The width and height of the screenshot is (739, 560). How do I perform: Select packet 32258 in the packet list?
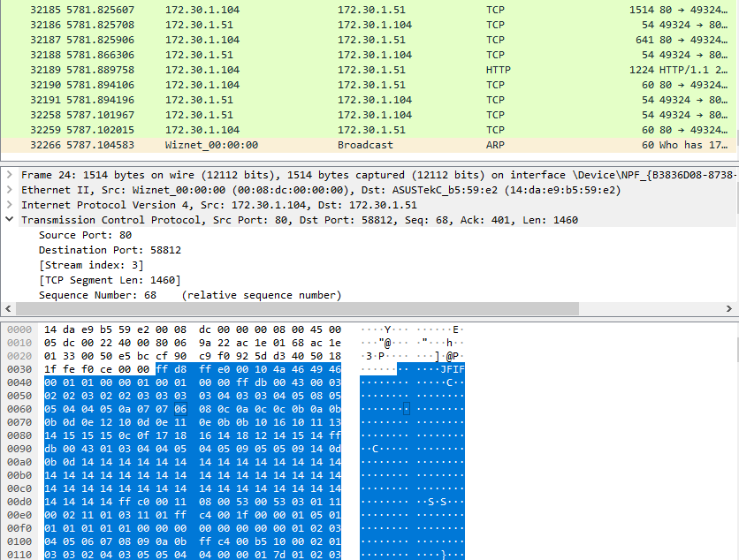(x=369, y=115)
